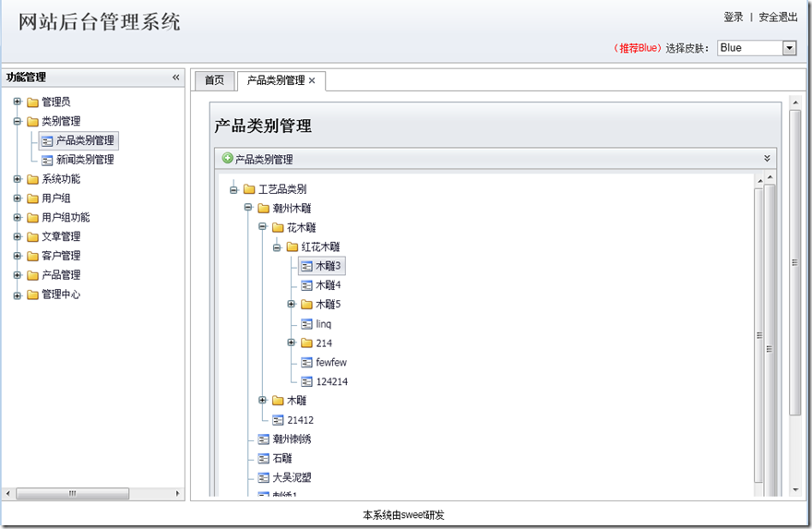Click the 客户管理 folder icon
Viewport: 812px width, 529px height.
pyautogui.click(x=32, y=256)
